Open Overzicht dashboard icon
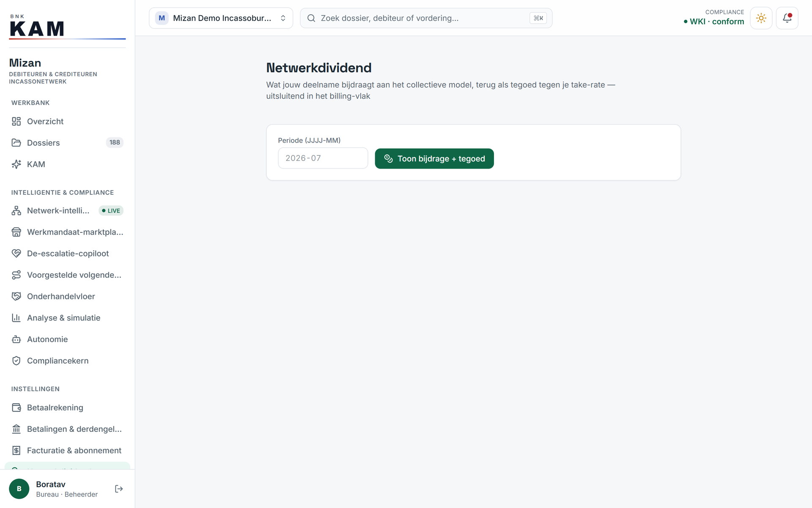This screenshot has height=508, width=812. click(16, 121)
